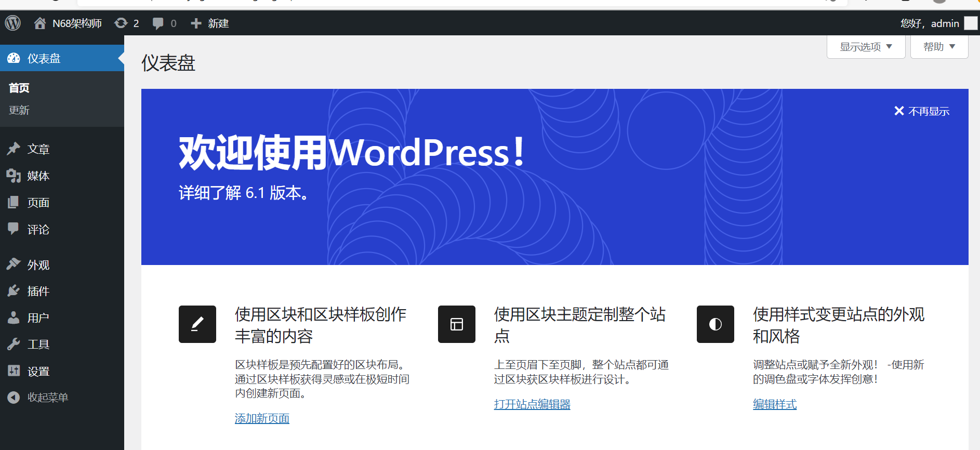Image resolution: width=980 pixels, height=450 pixels.
Task: Open the 工具 menu
Action: tap(62, 344)
